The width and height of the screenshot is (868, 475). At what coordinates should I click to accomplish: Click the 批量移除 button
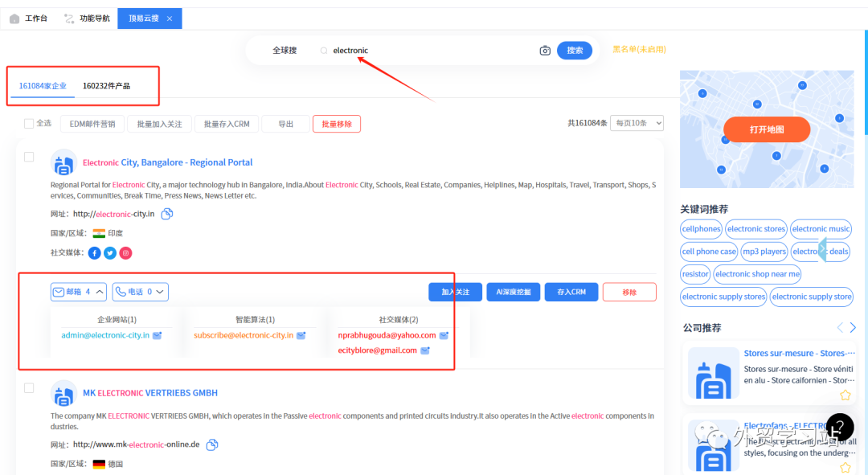point(337,124)
